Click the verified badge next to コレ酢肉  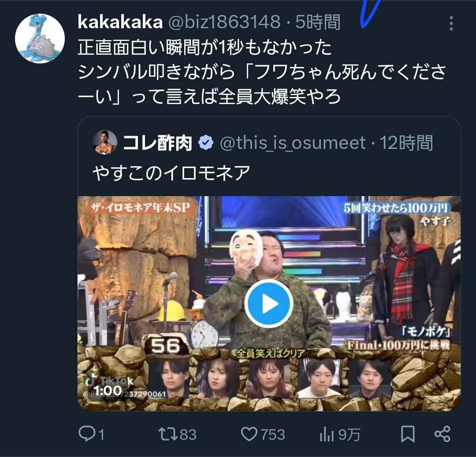pos(206,143)
